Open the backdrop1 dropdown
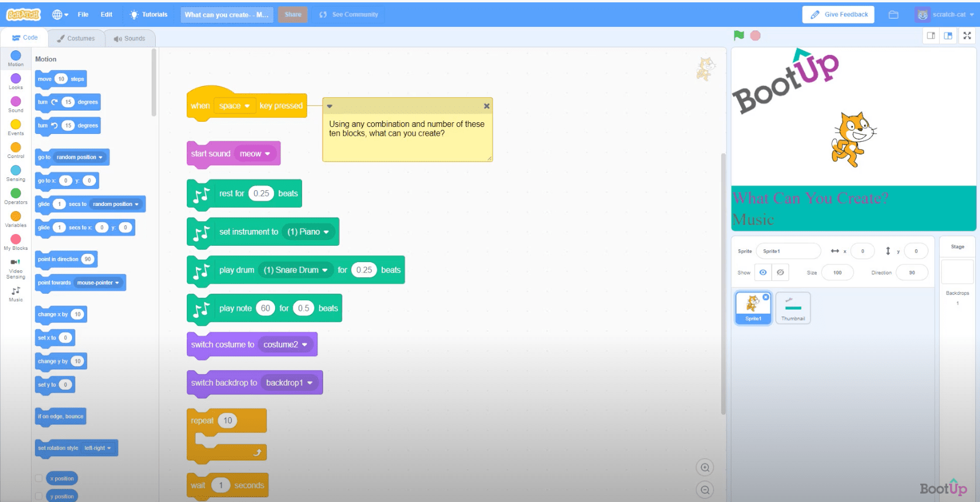The image size is (980, 502). click(x=289, y=383)
